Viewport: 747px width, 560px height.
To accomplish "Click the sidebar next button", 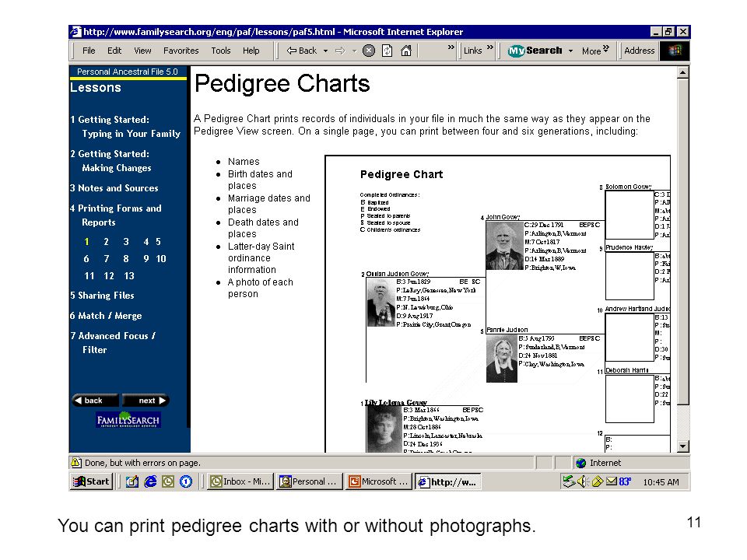I will tap(146, 401).
